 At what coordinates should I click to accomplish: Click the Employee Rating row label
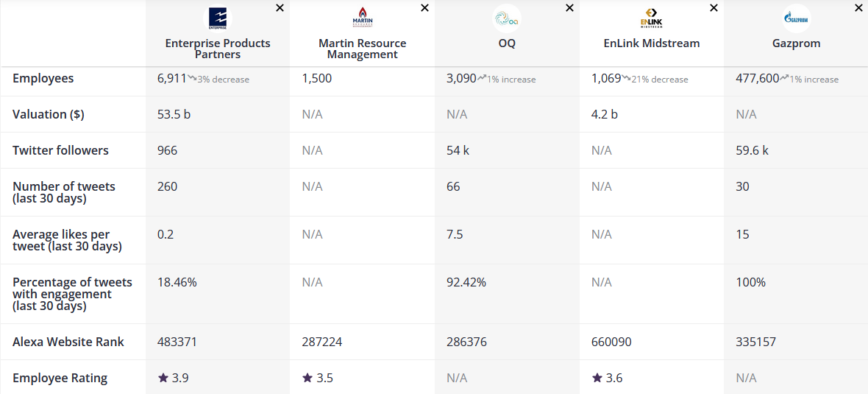coord(60,378)
